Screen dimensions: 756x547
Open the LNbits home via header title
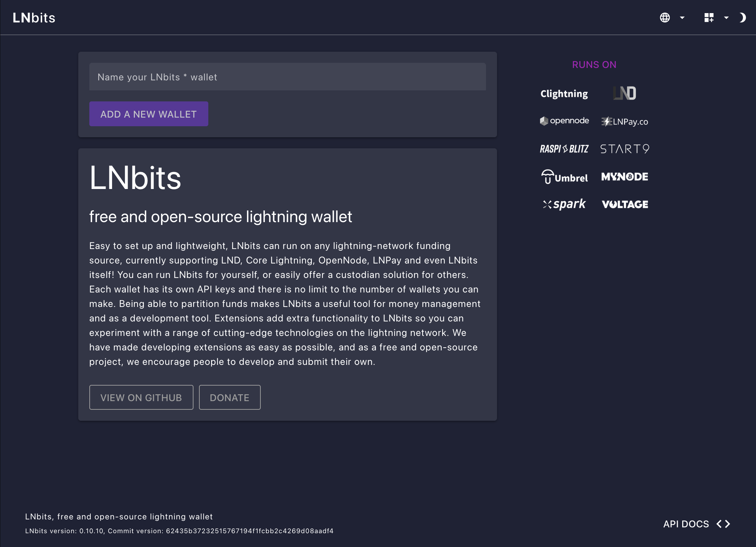pyautogui.click(x=34, y=17)
